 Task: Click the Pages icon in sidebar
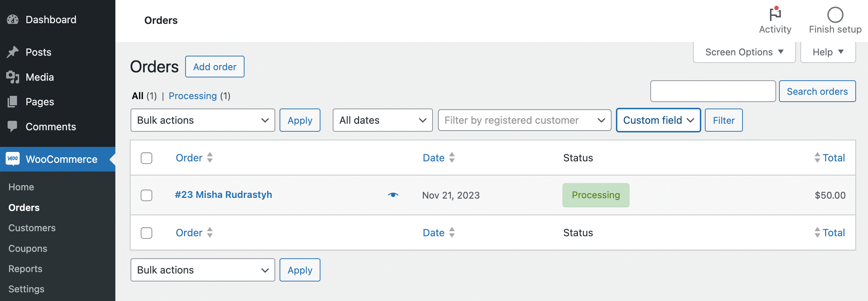(x=13, y=102)
